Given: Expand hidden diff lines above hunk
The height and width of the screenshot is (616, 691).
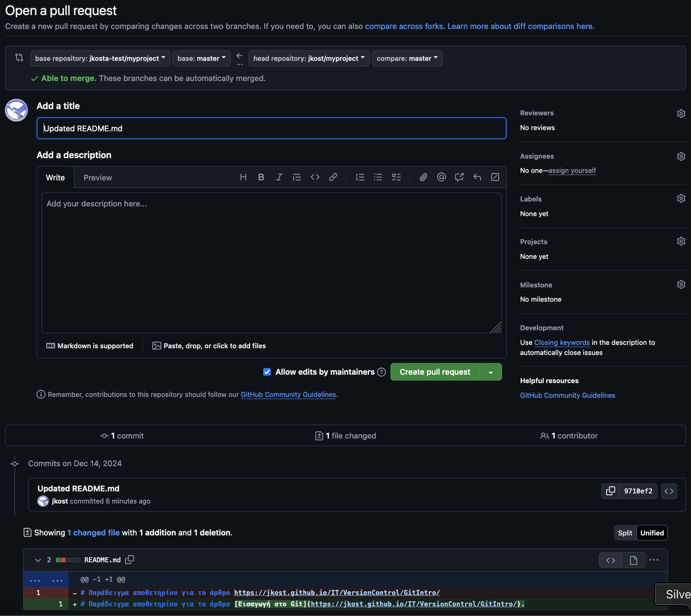Looking at the screenshot, I should pyautogui.click(x=46, y=579).
